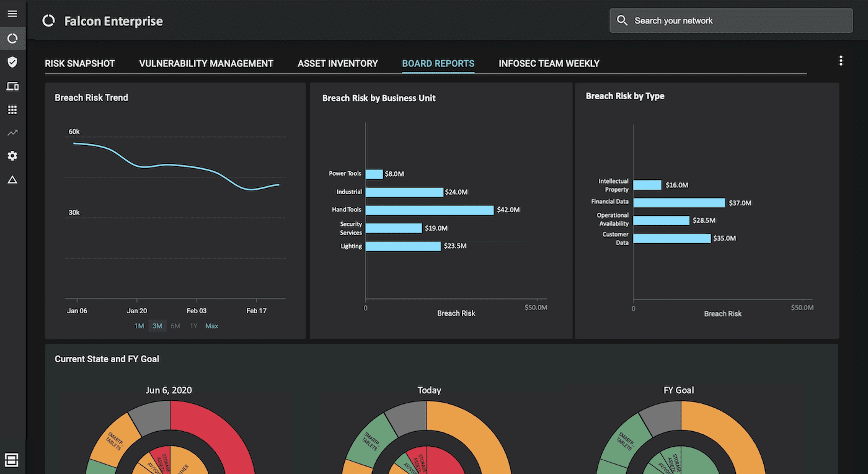Click the 60k axis label
This screenshot has height=474, width=868.
[74, 132]
